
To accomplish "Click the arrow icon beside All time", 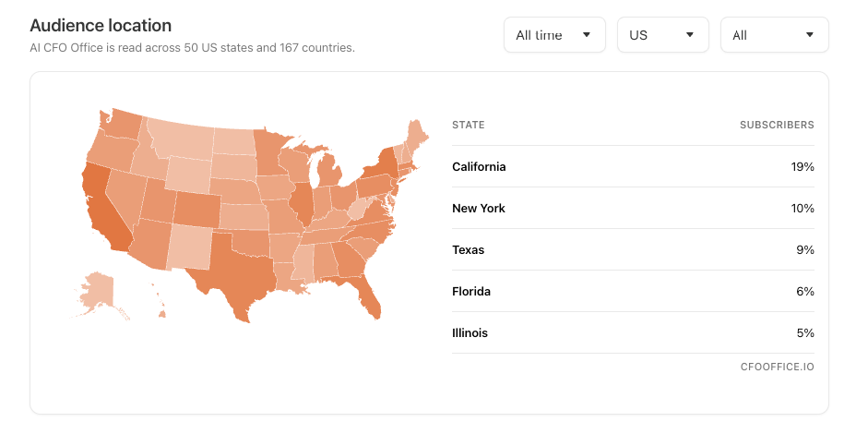I will (x=587, y=35).
